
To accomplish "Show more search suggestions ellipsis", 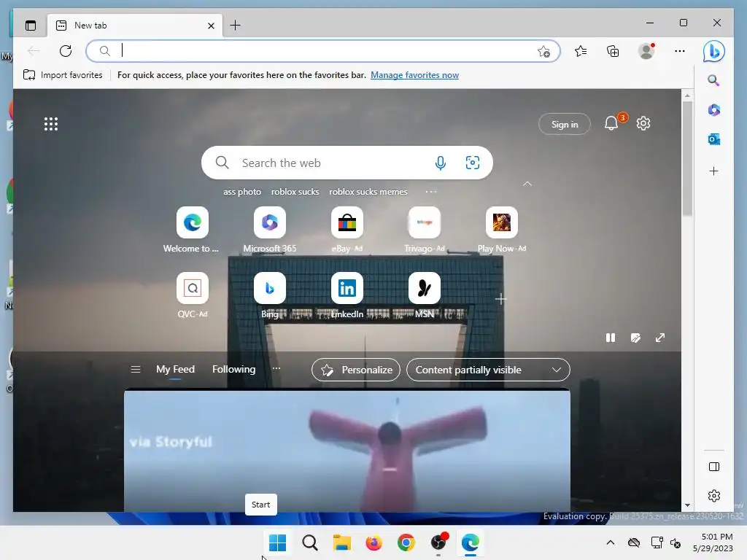I will [x=430, y=192].
